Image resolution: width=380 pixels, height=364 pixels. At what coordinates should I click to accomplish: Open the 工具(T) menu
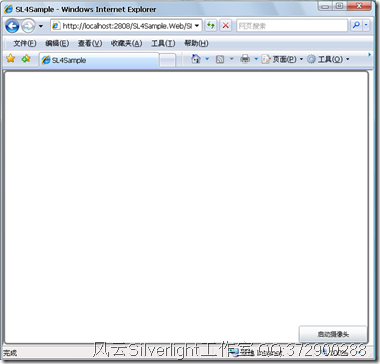click(x=163, y=43)
